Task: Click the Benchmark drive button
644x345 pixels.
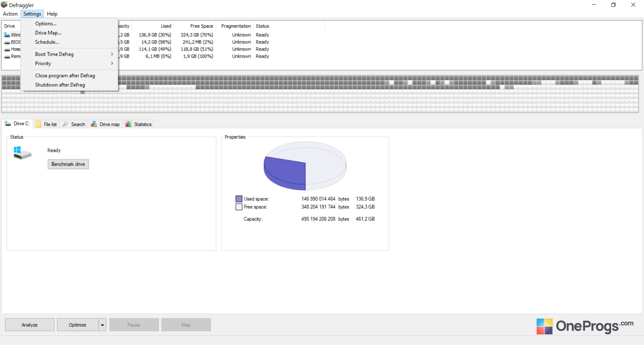Action: coord(68,164)
